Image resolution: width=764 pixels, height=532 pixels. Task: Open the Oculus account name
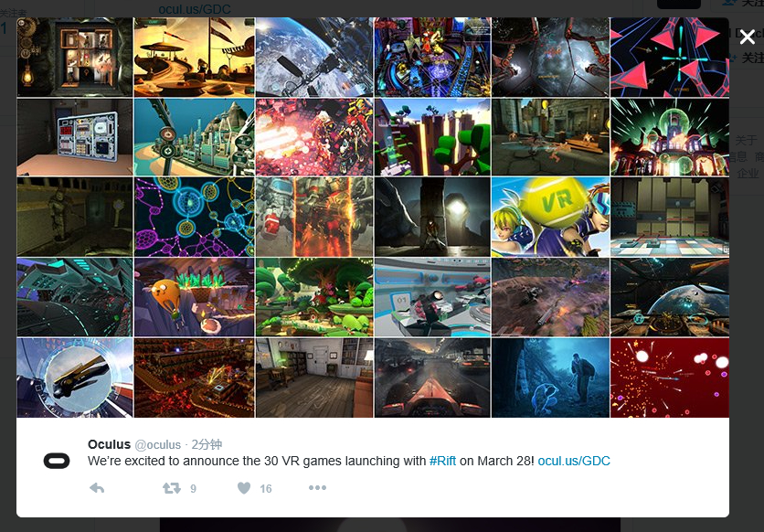[109, 444]
